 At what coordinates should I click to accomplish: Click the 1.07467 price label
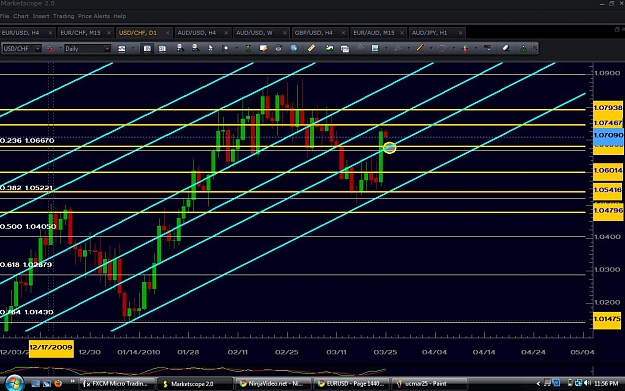pos(608,123)
